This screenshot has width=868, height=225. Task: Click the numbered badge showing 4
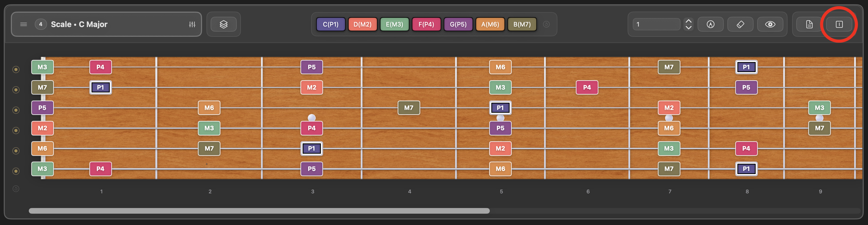41,24
